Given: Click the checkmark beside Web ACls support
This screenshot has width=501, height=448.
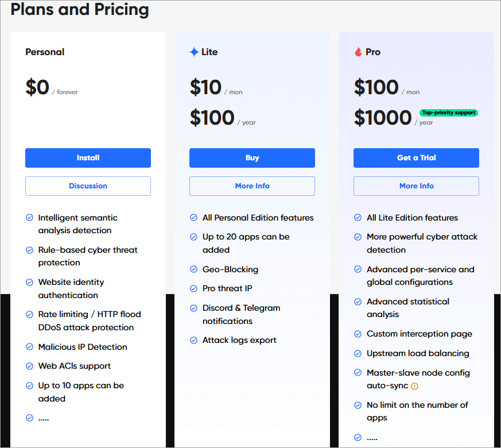Looking at the screenshot, I should (29, 366).
